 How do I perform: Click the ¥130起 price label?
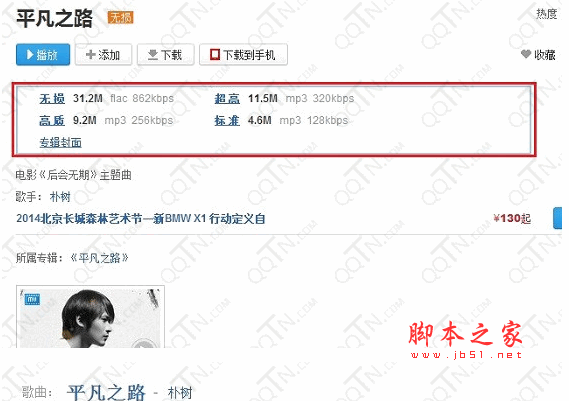[512, 218]
